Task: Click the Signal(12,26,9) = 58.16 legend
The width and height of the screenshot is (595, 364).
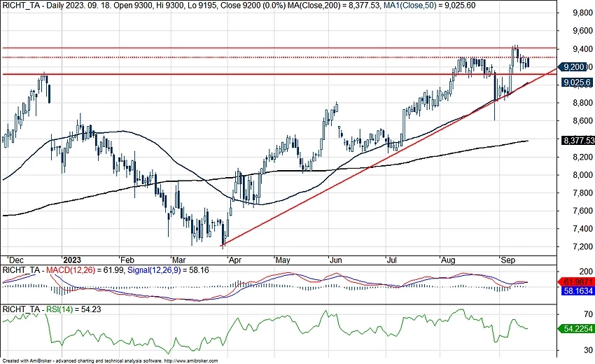Action: [169, 270]
